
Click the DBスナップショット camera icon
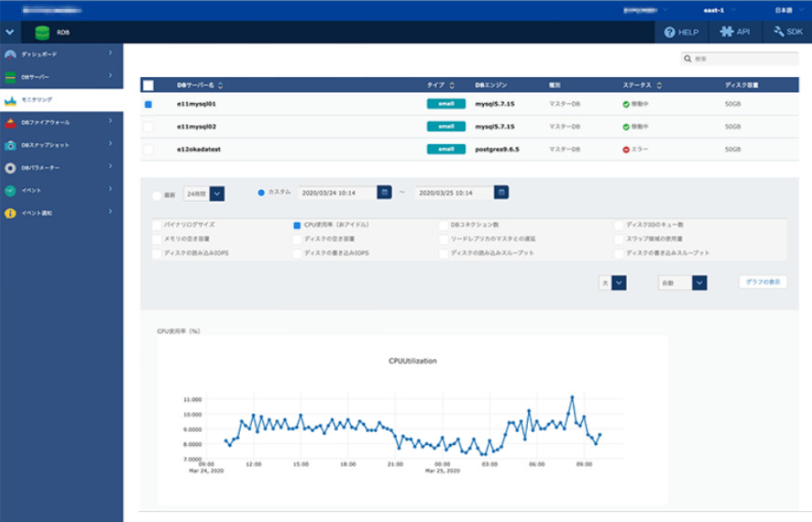10,146
